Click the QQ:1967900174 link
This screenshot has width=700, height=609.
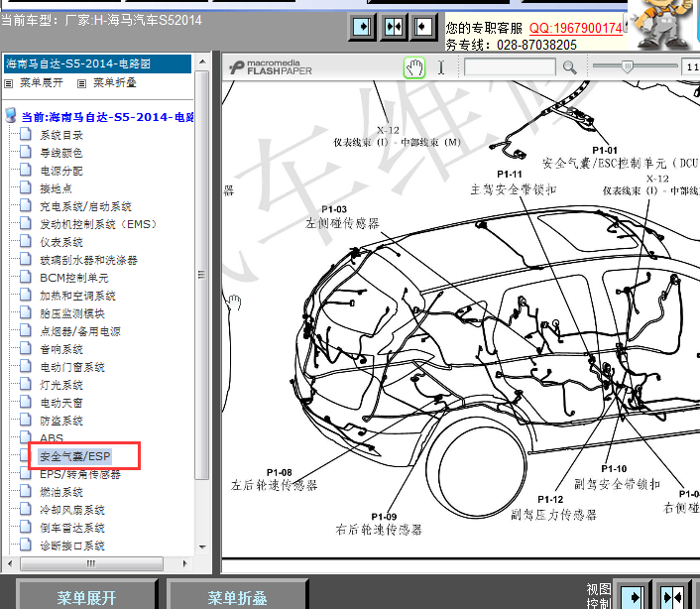point(575,28)
